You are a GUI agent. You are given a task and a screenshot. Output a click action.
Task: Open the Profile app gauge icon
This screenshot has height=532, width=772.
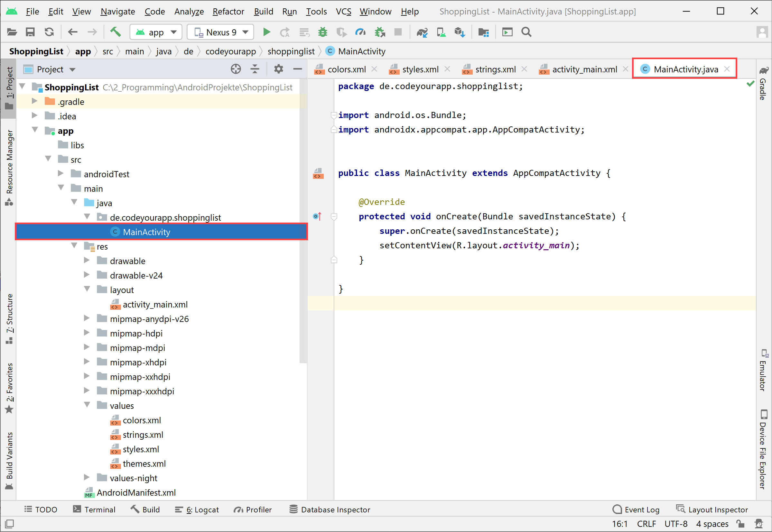pos(360,32)
